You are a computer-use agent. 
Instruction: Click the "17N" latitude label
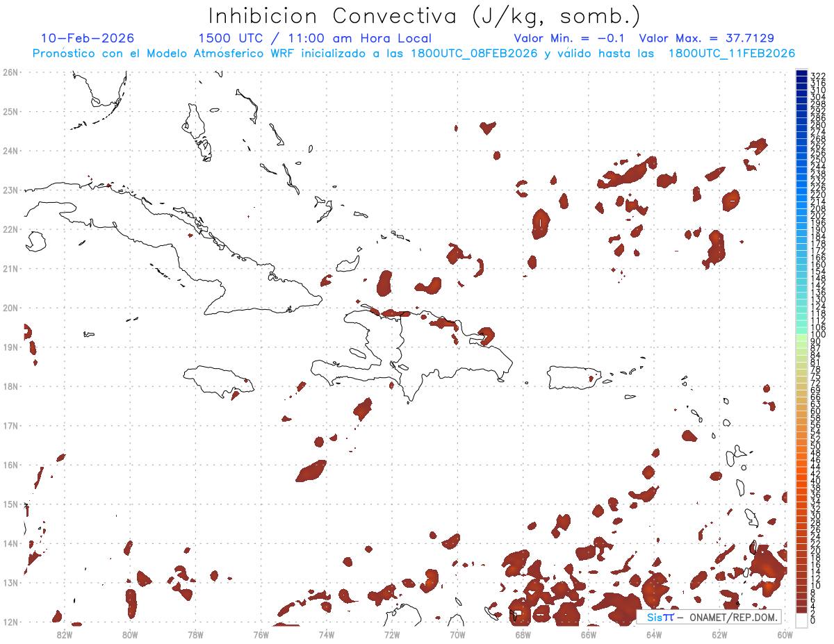[10, 425]
